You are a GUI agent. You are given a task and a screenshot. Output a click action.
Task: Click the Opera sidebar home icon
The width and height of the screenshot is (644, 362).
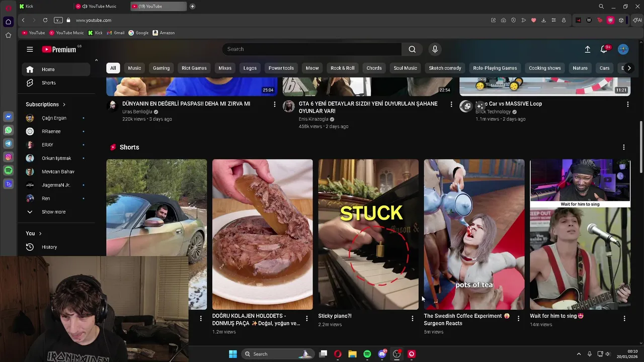point(8,22)
